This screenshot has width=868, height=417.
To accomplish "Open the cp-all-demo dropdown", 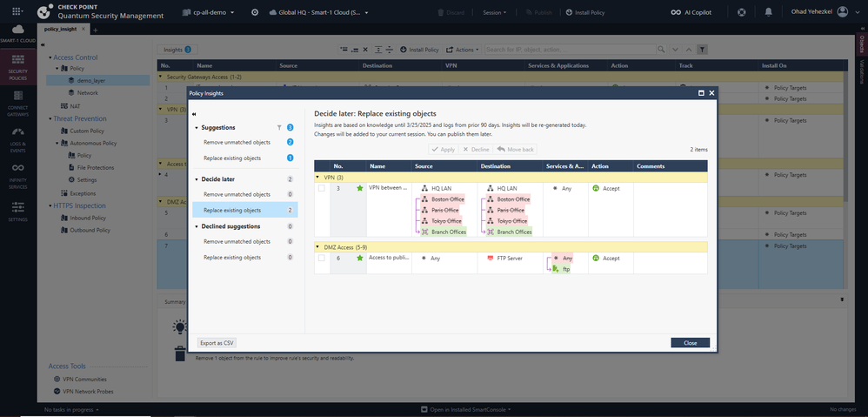I will click(210, 12).
